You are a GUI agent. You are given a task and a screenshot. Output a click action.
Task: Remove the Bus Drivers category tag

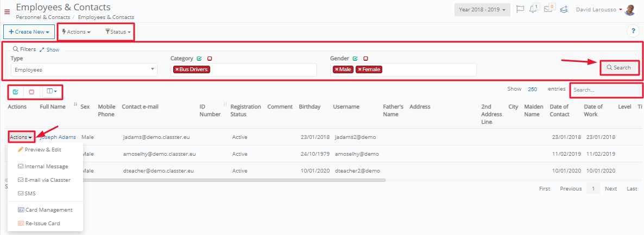click(x=177, y=69)
